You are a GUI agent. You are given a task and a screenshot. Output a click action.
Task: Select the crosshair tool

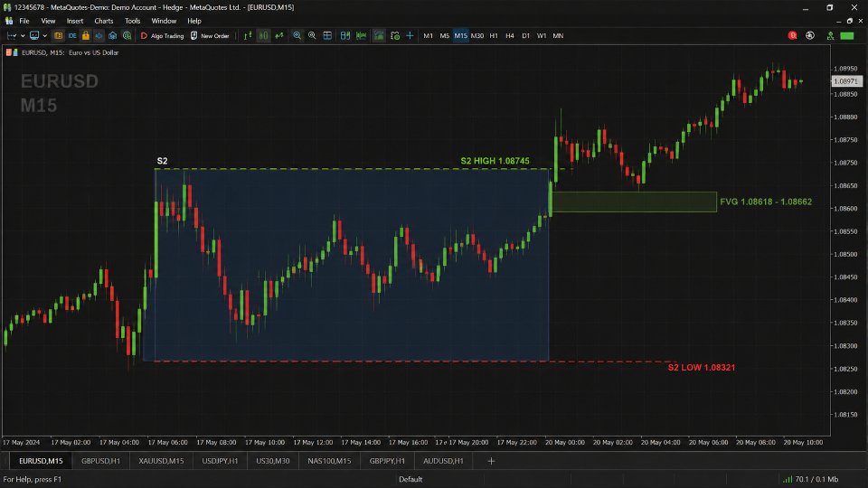pos(410,35)
